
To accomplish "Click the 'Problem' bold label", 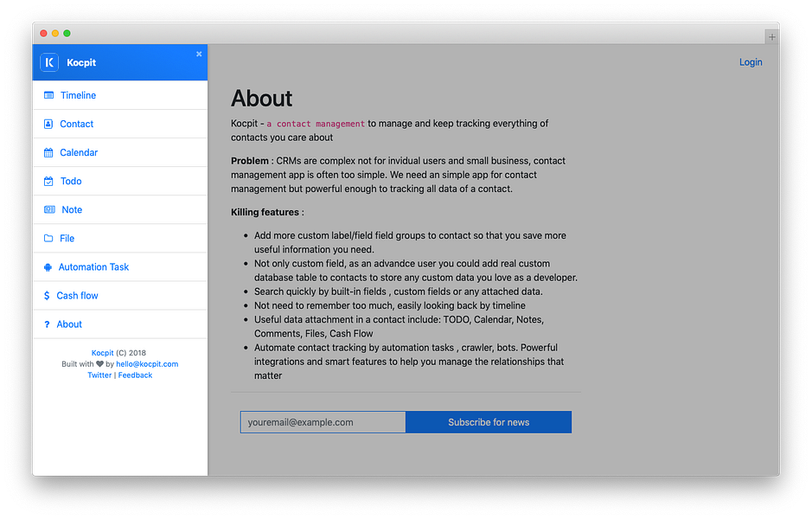I will pyautogui.click(x=250, y=161).
